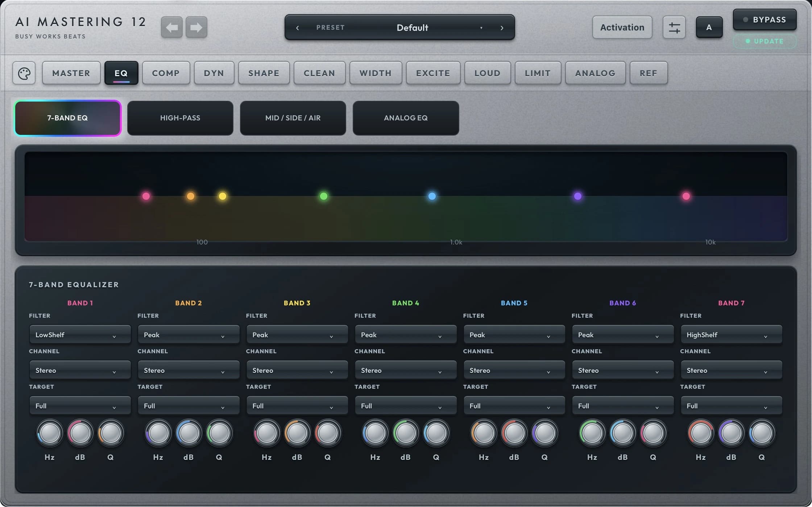
Task: Click the UPDATE indicator button
Action: point(765,41)
